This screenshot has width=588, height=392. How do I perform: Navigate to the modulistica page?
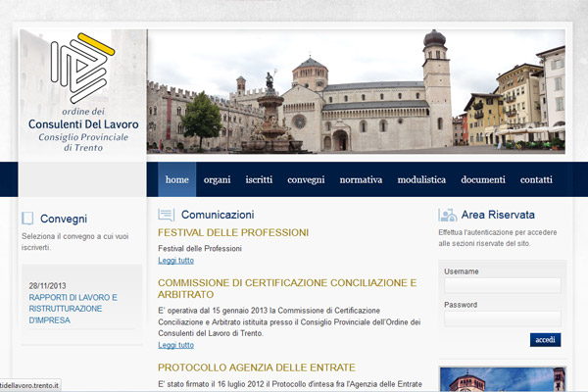(421, 180)
